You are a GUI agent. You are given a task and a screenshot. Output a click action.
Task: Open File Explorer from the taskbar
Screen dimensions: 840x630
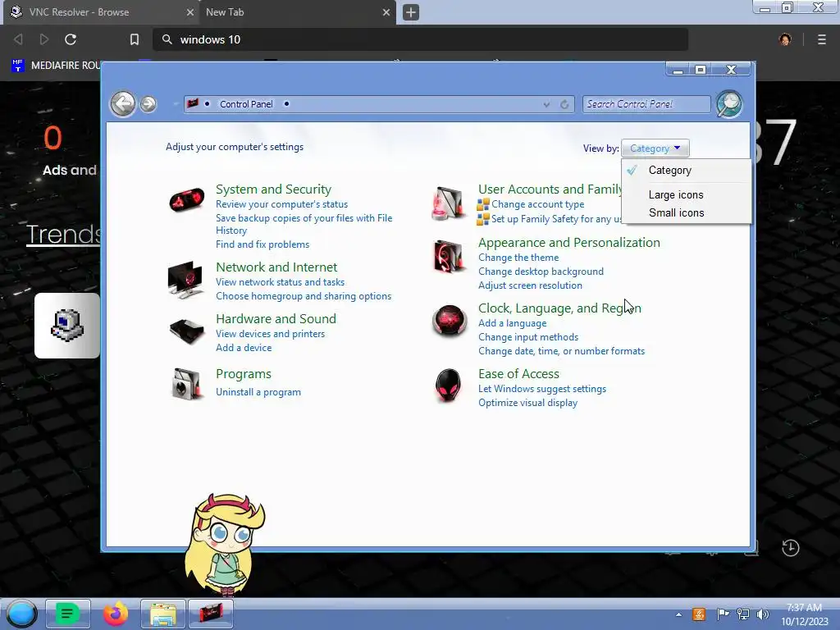pyautogui.click(x=163, y=614)
